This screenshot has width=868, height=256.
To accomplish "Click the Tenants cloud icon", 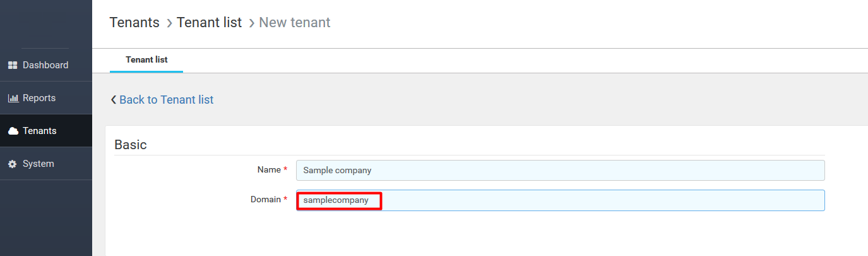I will [13, 131].
